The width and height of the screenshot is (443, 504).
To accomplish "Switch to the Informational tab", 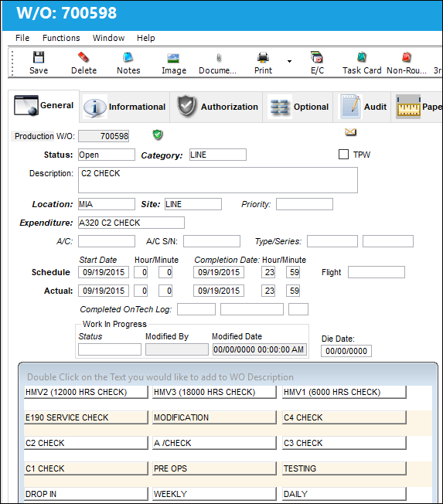I will coord(124,107).
